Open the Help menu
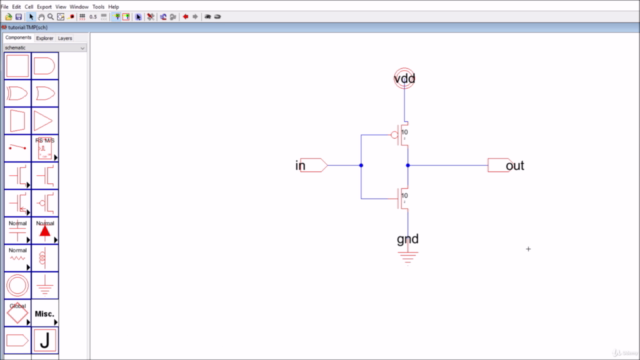 (x=113, y=7)
